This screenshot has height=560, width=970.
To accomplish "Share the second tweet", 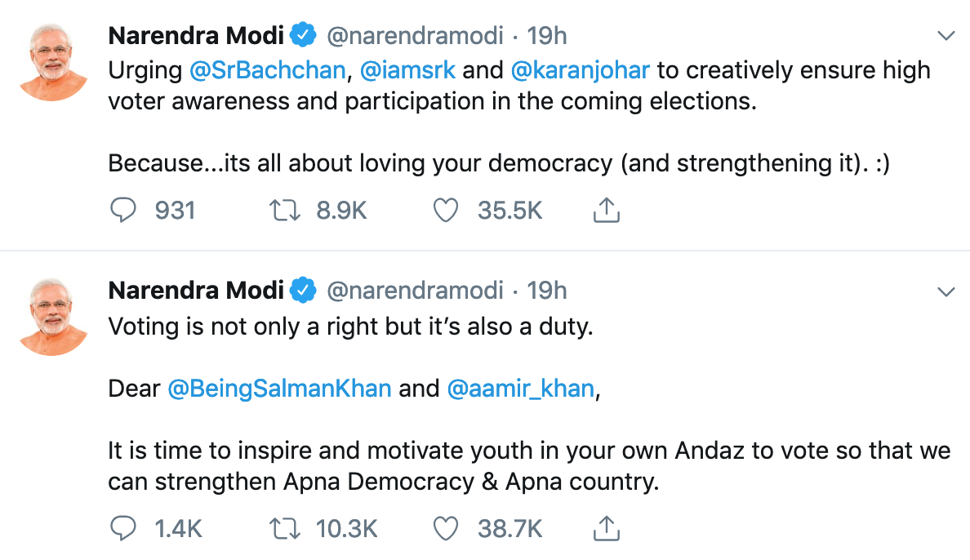I will (x=606, y=528).
